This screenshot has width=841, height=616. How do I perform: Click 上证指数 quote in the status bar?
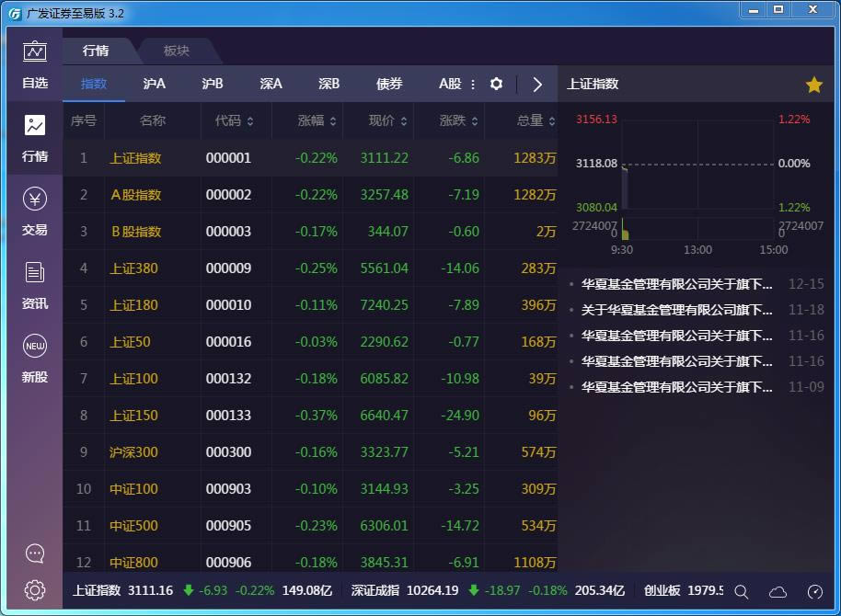coord(202,591)
